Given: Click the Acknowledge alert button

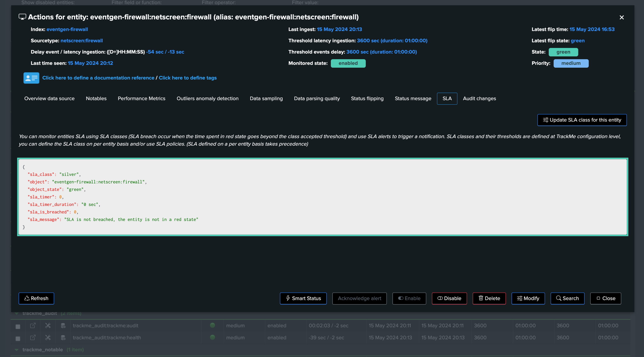Looking at the screenshot, I should pos(359,298).
